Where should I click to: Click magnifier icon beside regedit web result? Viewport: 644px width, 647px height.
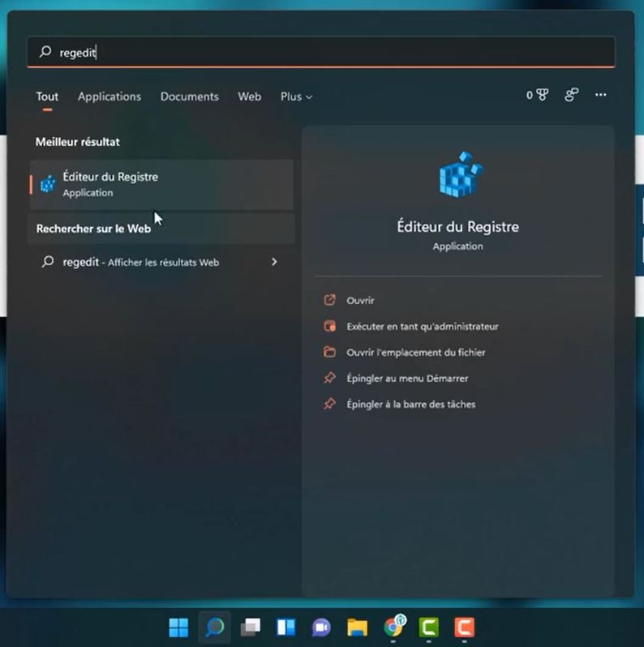point(48,262)
